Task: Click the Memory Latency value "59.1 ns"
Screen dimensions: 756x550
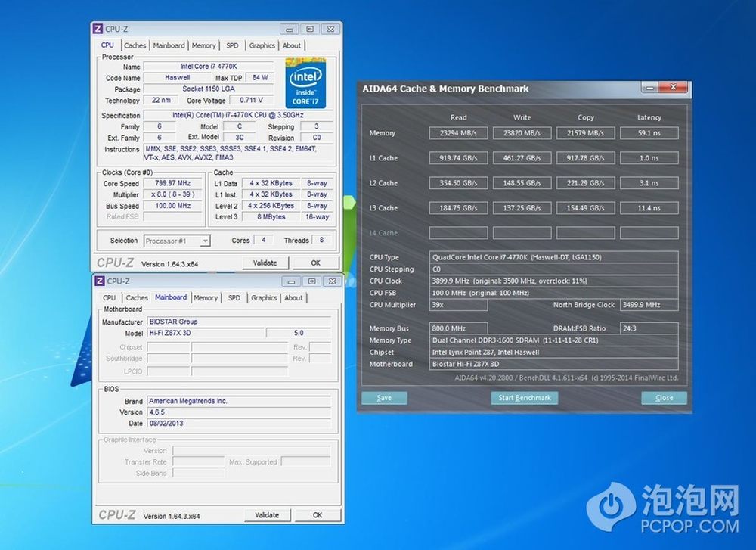Action: 649,133
